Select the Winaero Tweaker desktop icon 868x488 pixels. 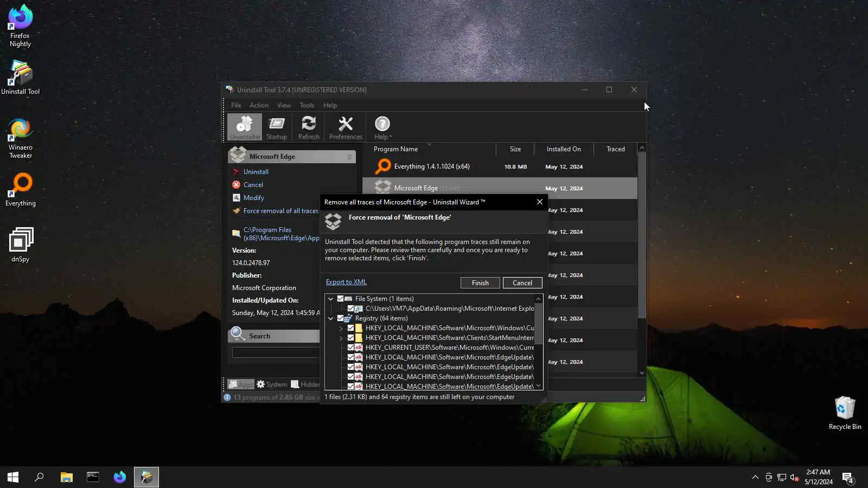(20, 139)
